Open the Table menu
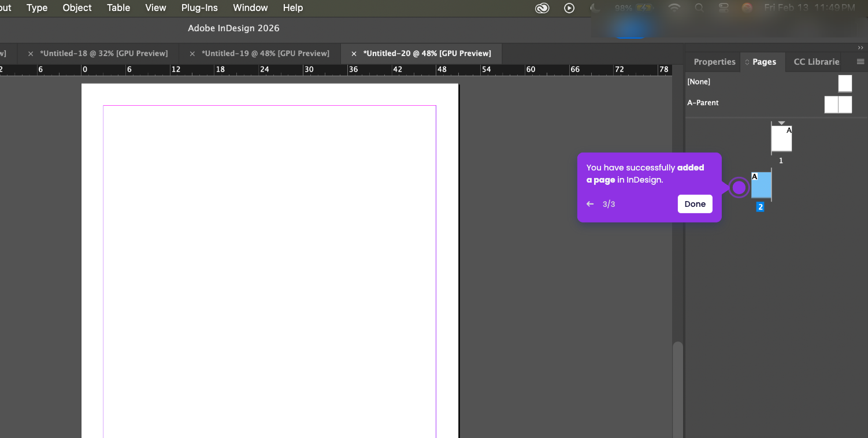The image size is (868, 438). 118,8
